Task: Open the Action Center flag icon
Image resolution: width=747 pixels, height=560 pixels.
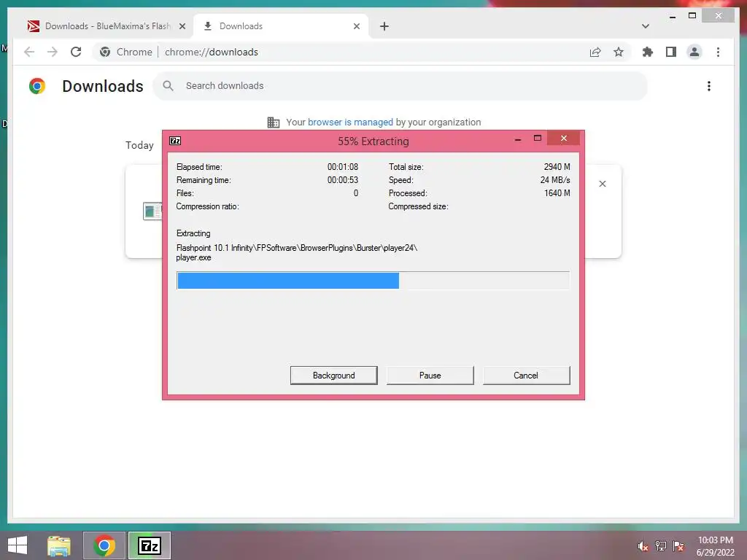Action: [678, 546]
